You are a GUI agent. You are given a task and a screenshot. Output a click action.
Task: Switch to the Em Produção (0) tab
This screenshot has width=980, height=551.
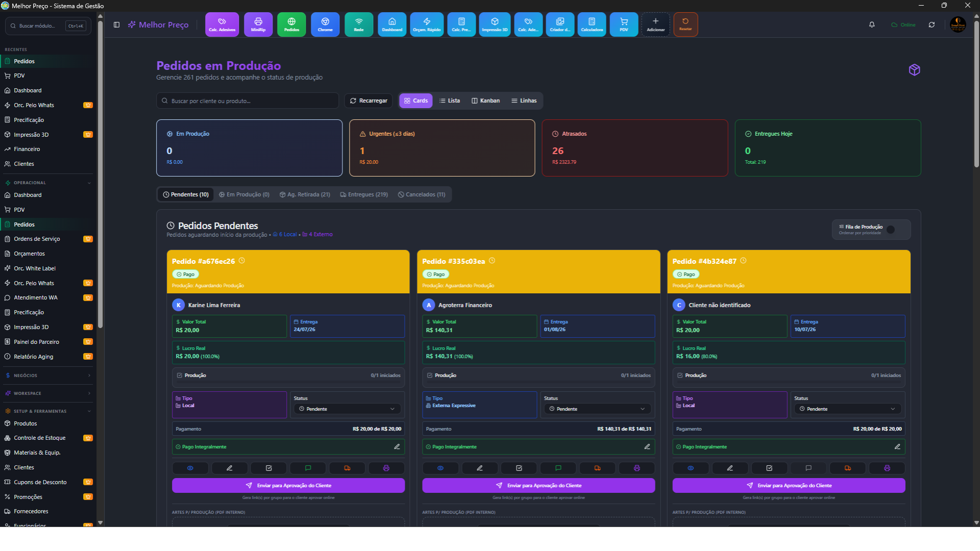pyautogui.click(x=244, y=194)
